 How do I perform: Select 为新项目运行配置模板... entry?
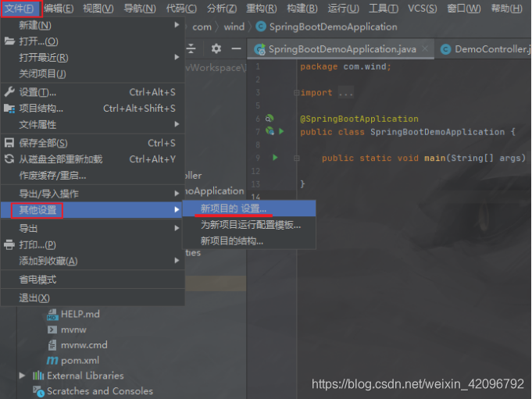click(x=249, y=225)
